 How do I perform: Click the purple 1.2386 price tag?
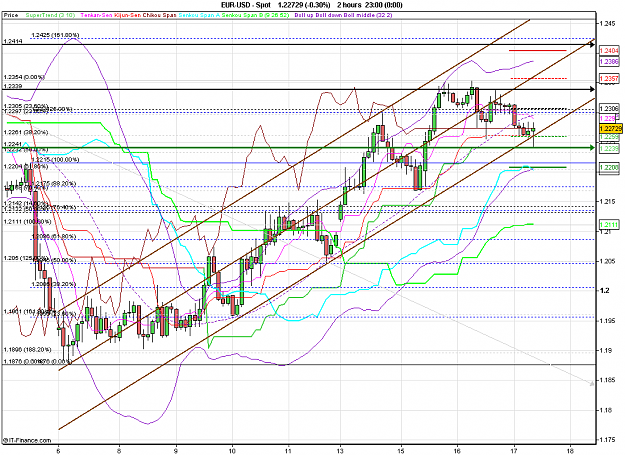[x=609, y=61]
